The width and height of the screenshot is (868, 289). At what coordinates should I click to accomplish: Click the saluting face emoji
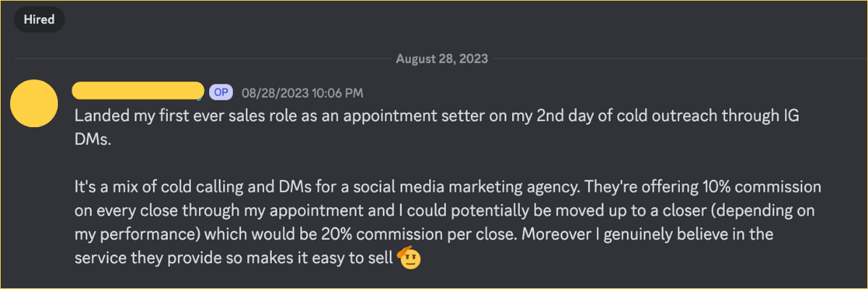pos(409,256)
